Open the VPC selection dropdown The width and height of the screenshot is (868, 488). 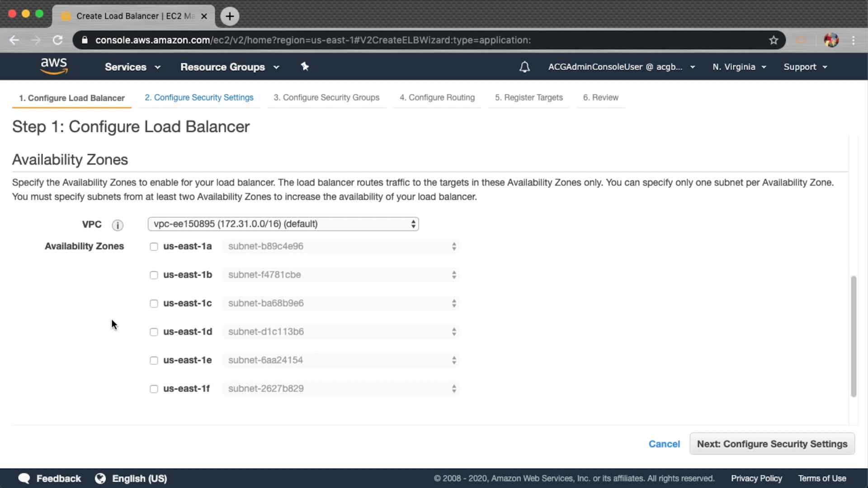point(283,224)
